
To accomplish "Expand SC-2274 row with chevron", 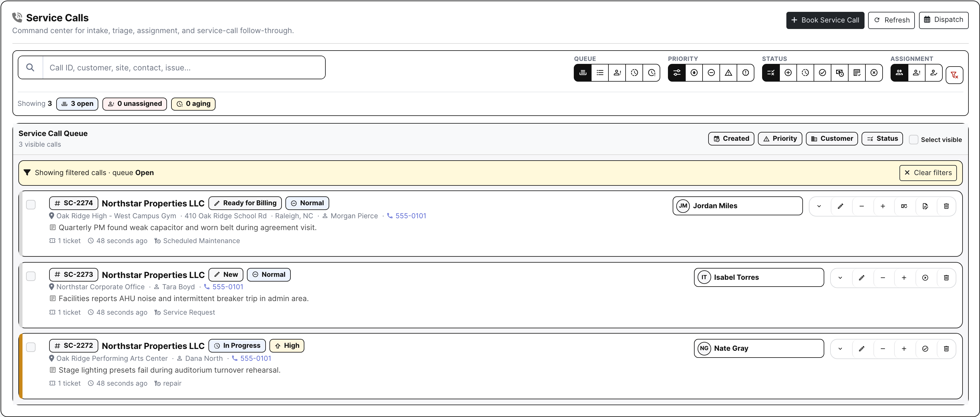I will coord(819,206).
